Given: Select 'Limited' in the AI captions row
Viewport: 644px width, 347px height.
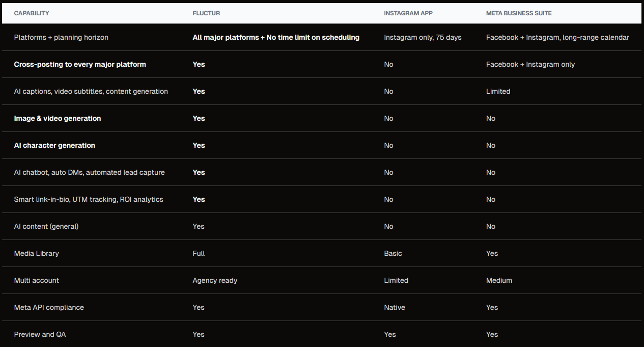Looking at the screenshot, I should 498,91.
